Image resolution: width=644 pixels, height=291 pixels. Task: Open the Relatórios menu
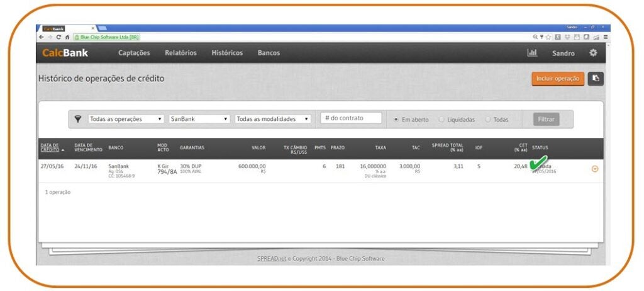[180, 53]
